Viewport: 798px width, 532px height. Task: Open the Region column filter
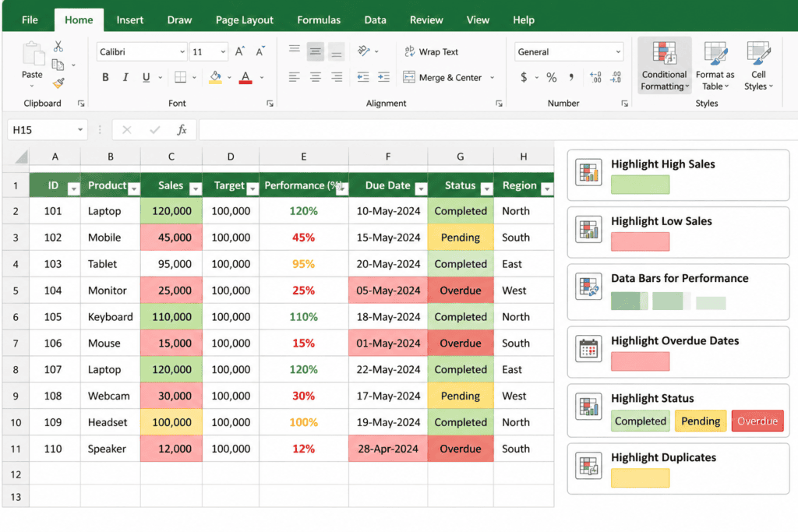547,189
